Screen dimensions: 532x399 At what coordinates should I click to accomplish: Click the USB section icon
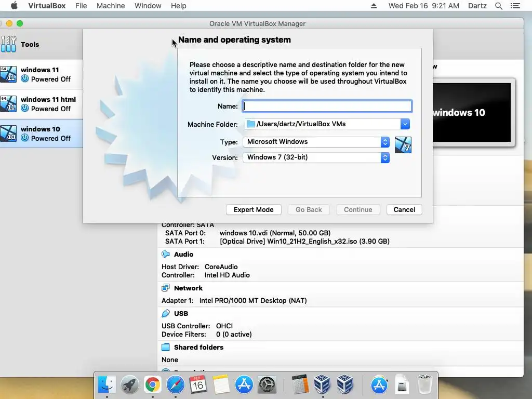166,313
